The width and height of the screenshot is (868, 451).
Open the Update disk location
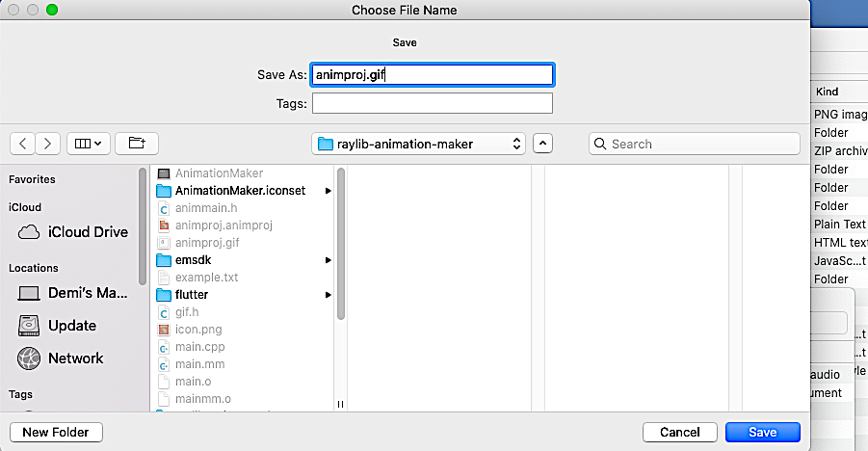tap(30, 326)
